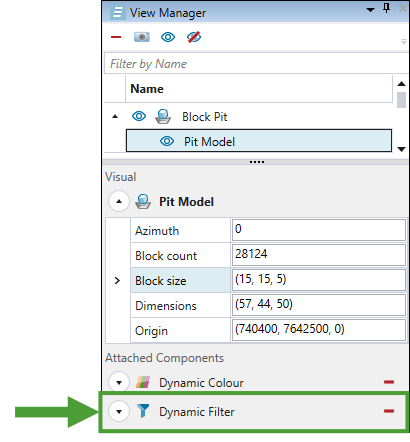Click the View Manager panel icon
The image size is (410, 442).
coord(117,13)
